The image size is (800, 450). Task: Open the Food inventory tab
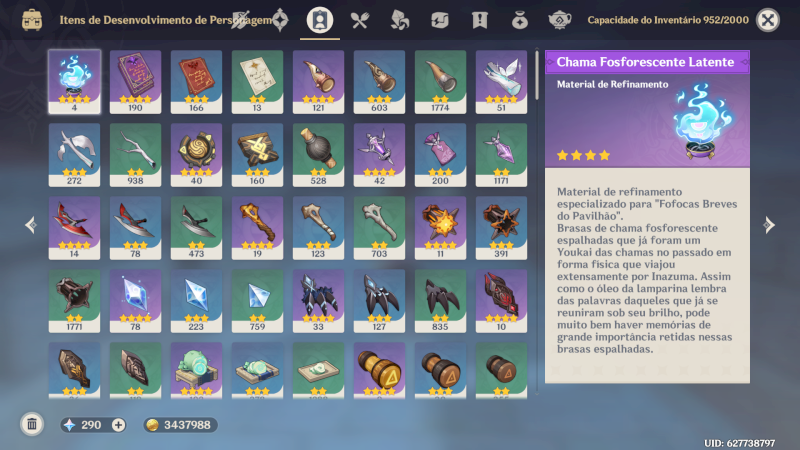click(360, 20)
